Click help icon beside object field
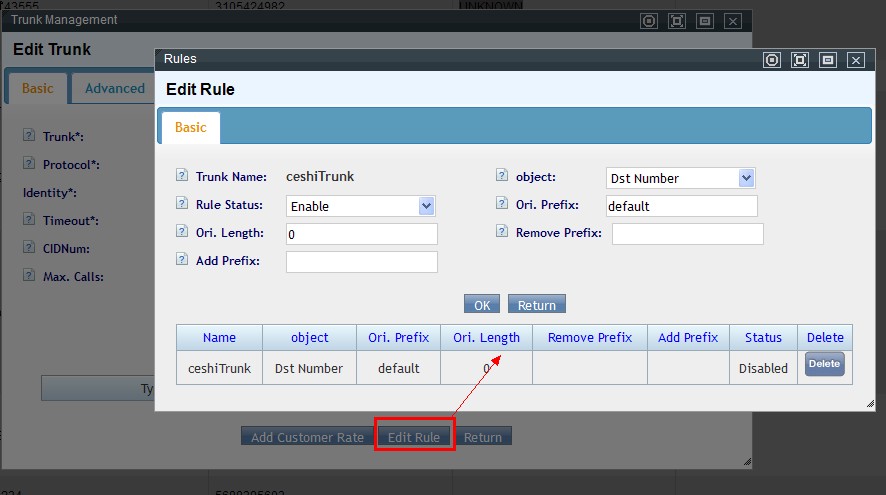 (502, 176)
